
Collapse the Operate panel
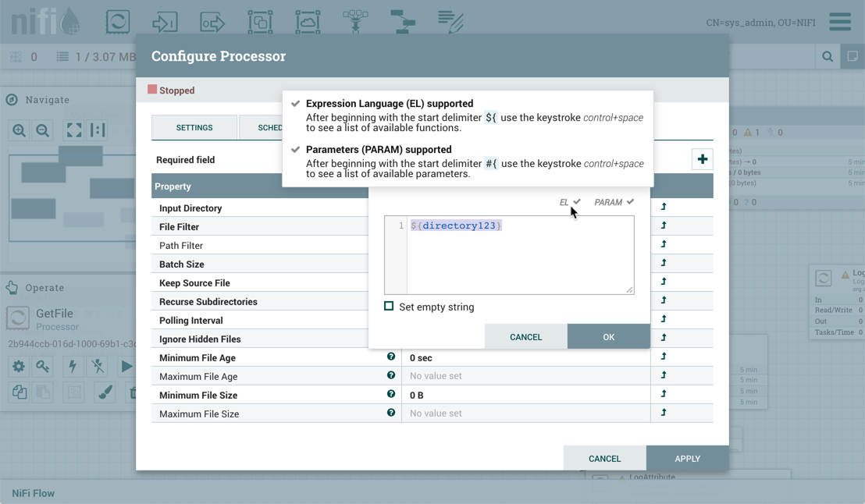[x=12, y=288]
